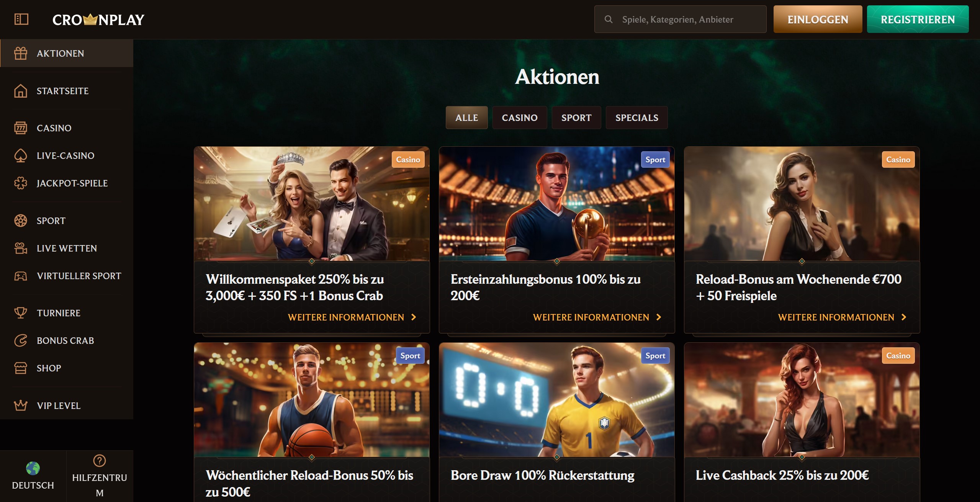
Task: Open Jackpot-Spiele clover icon
Action: (x=21, y=183)
